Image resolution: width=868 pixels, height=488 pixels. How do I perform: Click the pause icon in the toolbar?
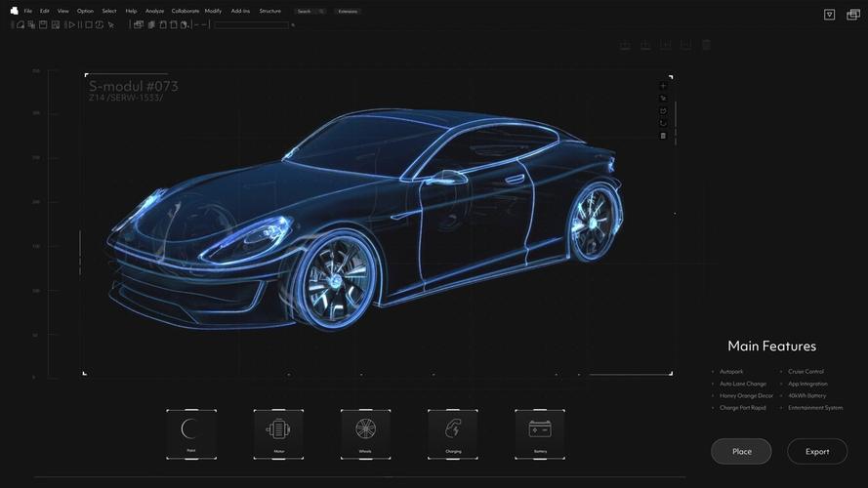pyautogui.click(x=80, y=25)
